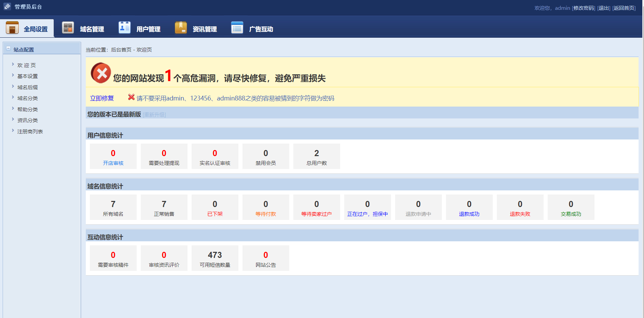Click the admin backend logo icon
Viewport: 644px width, 318px height.
[x=7, y=6]
